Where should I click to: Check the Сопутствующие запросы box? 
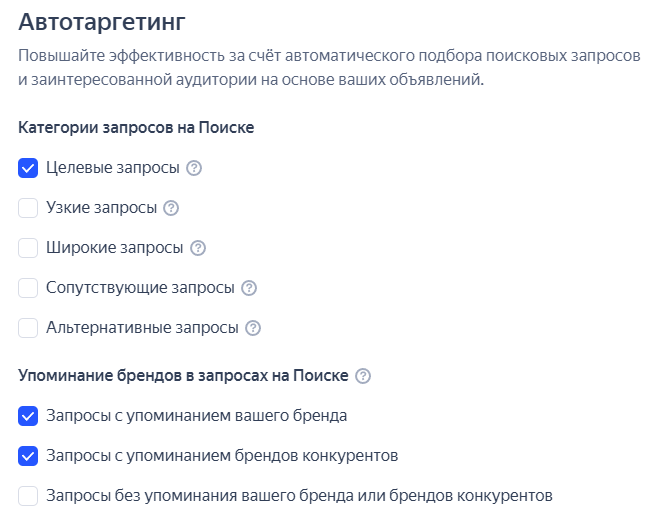(28, 288)
